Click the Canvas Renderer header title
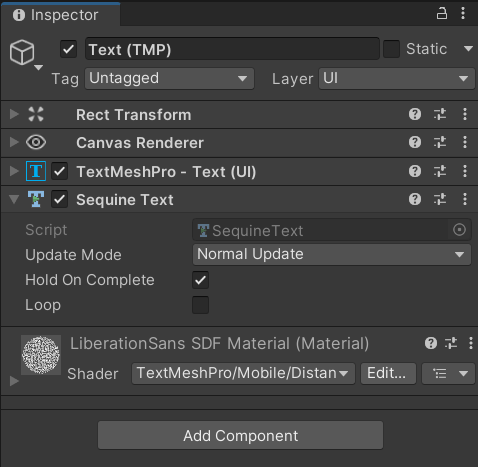The height and width of the screenshot is (467, 478). [x=140, y=143]
